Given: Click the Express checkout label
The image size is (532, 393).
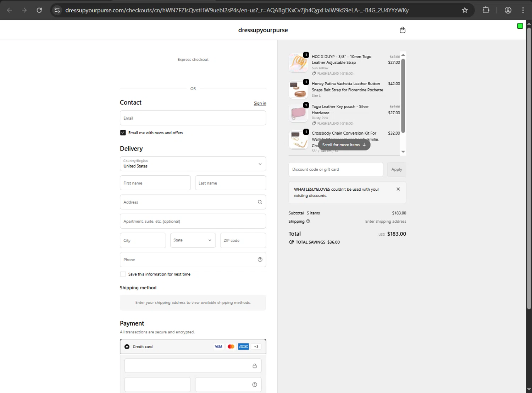Looking at the screenshot, I should coord(193,60).
